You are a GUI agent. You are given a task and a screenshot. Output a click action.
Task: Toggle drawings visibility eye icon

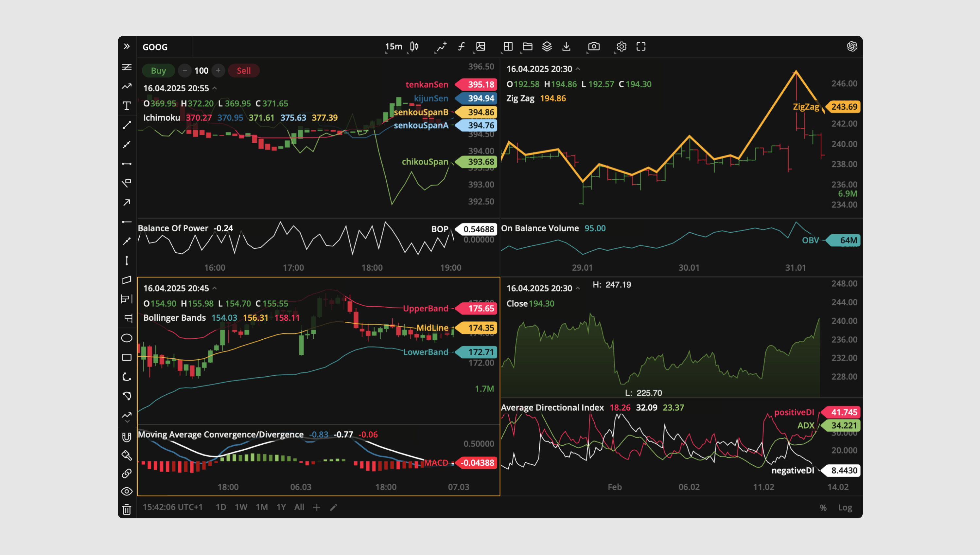pyautogui.click(x=127, y=491)
